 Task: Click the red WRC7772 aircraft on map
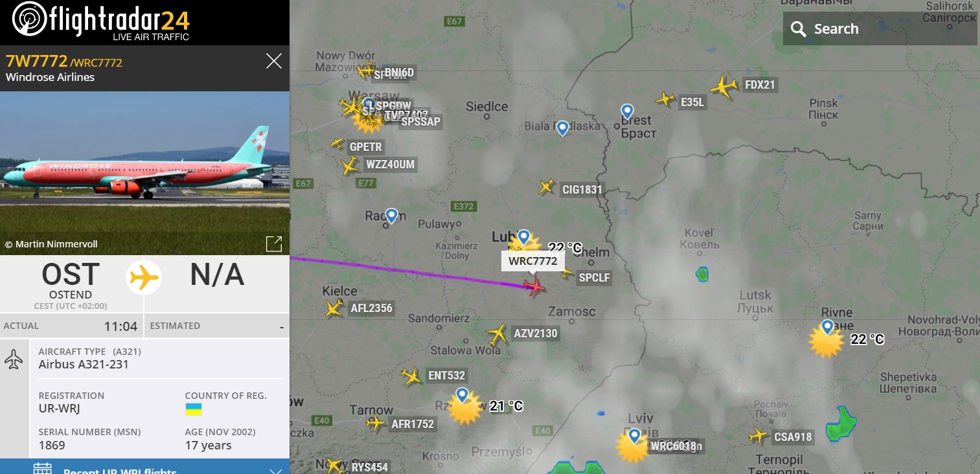tap(534, 286)
